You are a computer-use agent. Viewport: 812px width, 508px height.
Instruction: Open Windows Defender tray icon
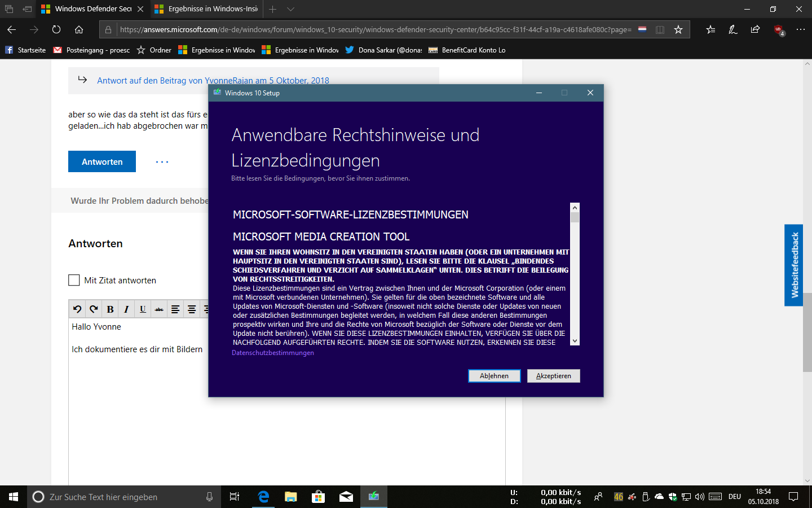click(x=672, y=497)
